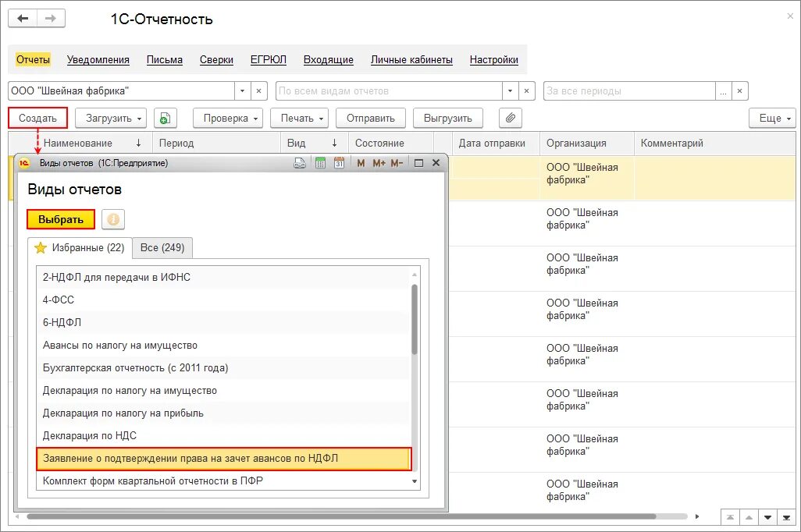Select the 6-НДФЛ report
This screenshot has width=801, height=532.
pos(224,322)
